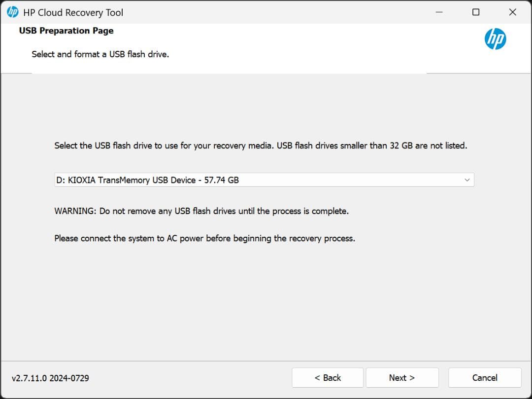Click the chevron arrow on the drive selector
Screen dimensions: 532x399
466,180
